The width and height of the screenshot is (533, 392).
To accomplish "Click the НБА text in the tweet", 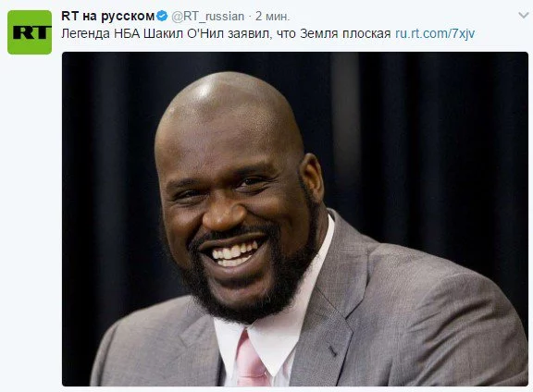I will (x=127, y=33).
